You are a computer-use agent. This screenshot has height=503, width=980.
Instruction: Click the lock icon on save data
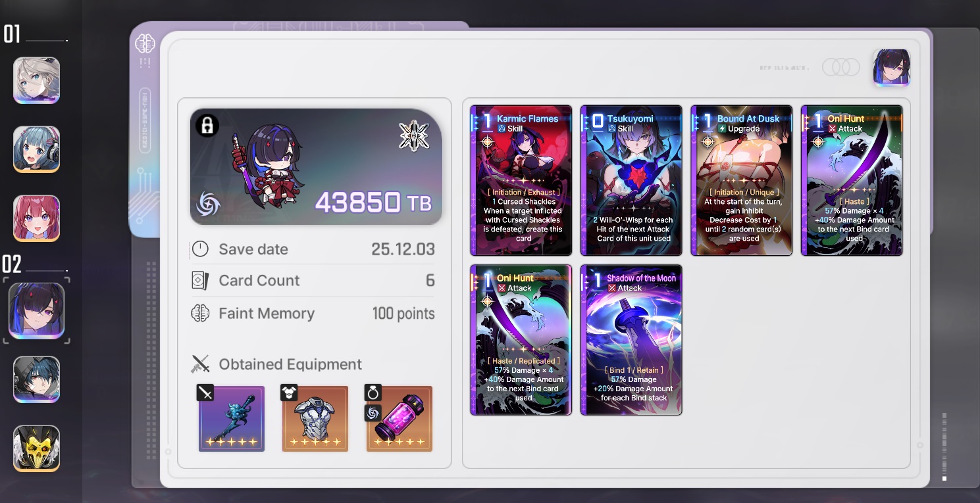click(x=207, y=125)
